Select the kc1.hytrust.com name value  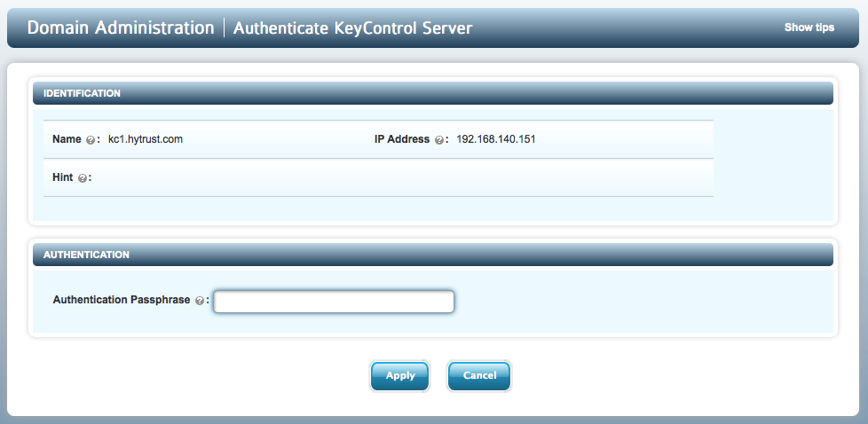[146, 139]
